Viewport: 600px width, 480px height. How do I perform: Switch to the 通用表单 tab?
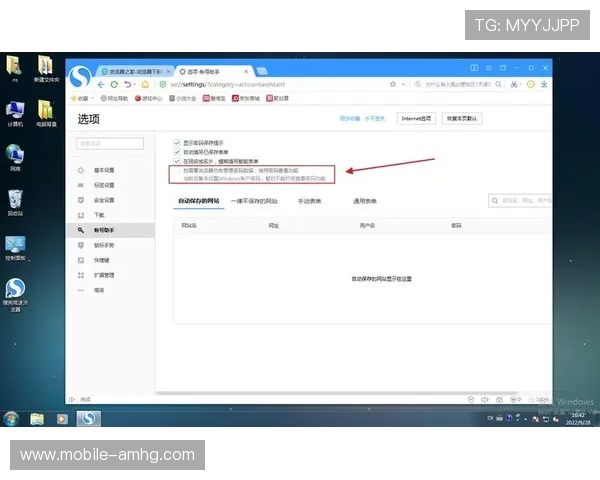coord(365,201)
